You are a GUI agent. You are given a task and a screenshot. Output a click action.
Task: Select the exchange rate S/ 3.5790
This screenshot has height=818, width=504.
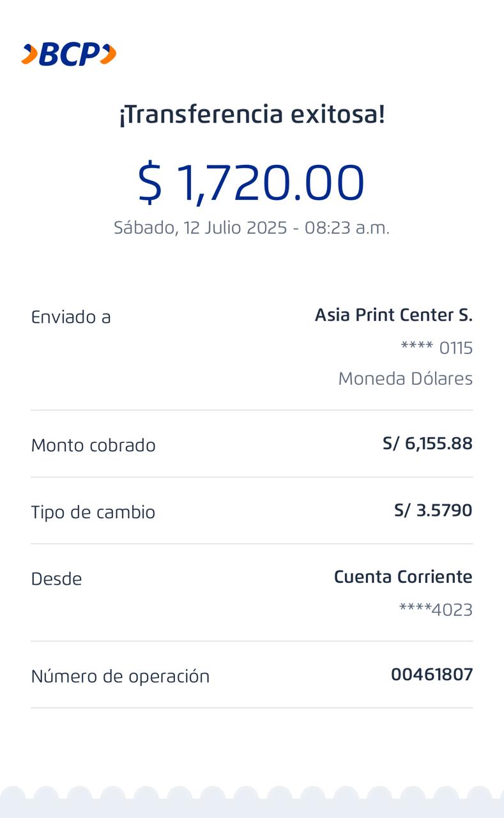click(433, 511)
